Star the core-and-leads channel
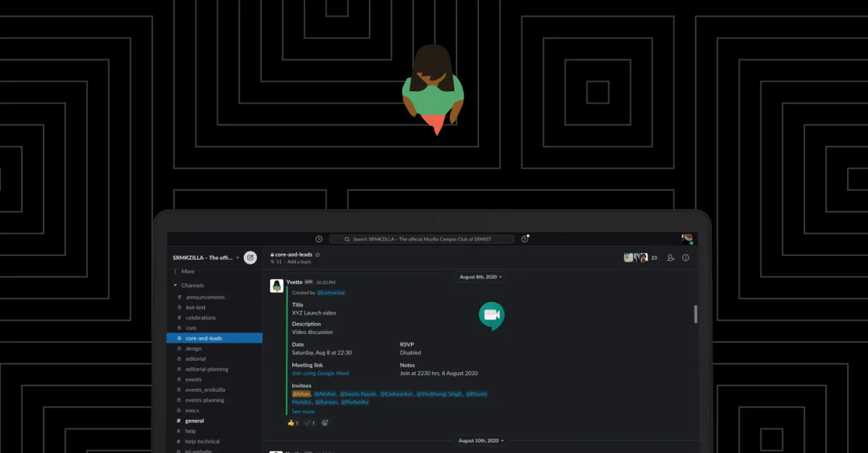Viewport: 868px width, 453px height. [x=317, y=255]
